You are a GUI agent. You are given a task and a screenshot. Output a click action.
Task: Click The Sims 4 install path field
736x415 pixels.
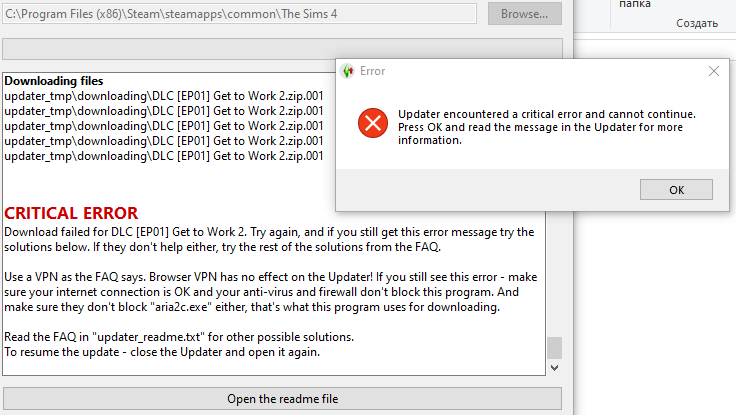coord(239,14)
